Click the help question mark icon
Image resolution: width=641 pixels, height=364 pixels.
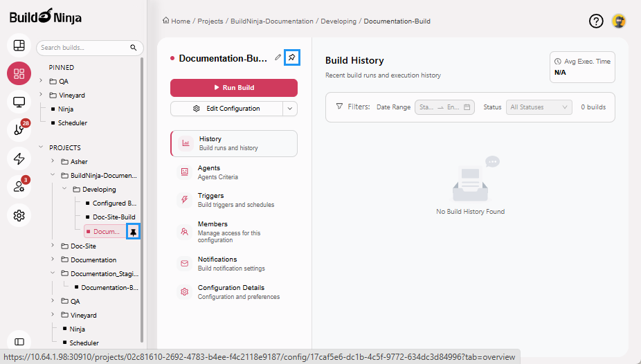(x=596, y=21)
